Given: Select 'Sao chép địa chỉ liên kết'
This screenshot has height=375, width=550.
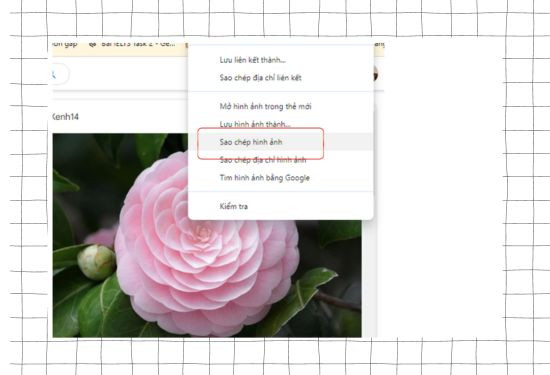Looking at the screenshot, I should [x=281, y=78].
